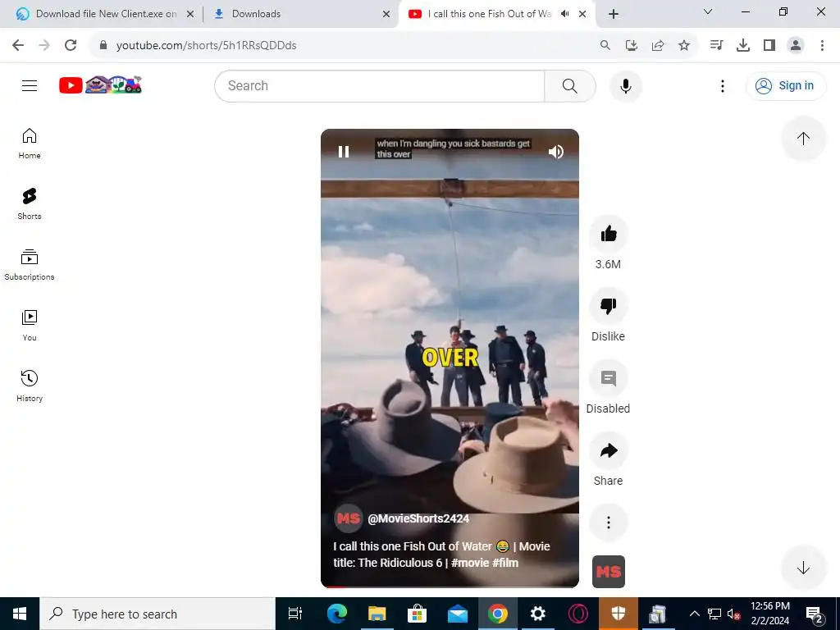Open the notification center
Viewport: 840px width, 630px height.
point(815,614)
